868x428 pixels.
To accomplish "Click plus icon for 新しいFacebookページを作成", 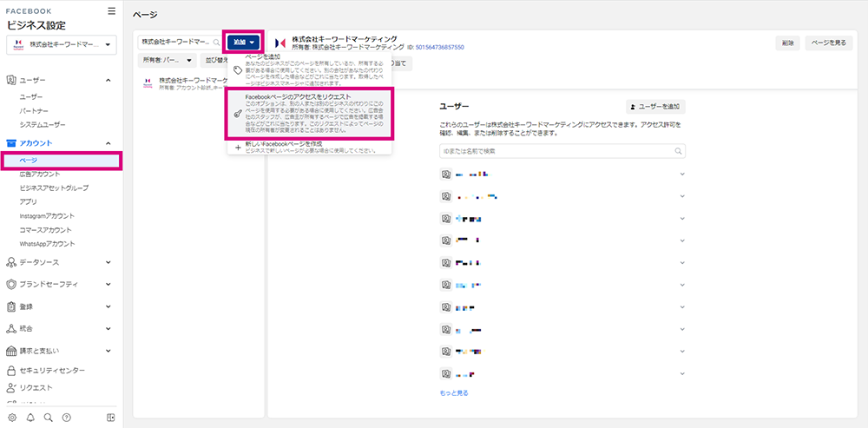I will click(238, 148).
